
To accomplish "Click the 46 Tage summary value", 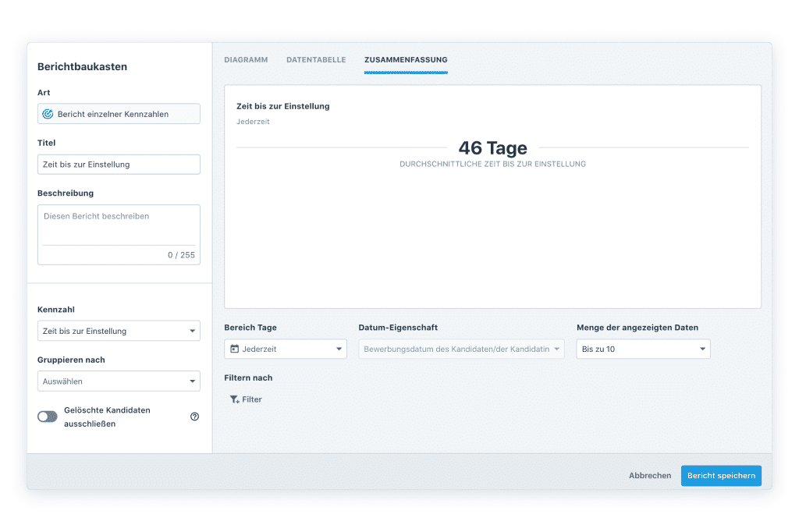I will (492, 148).
